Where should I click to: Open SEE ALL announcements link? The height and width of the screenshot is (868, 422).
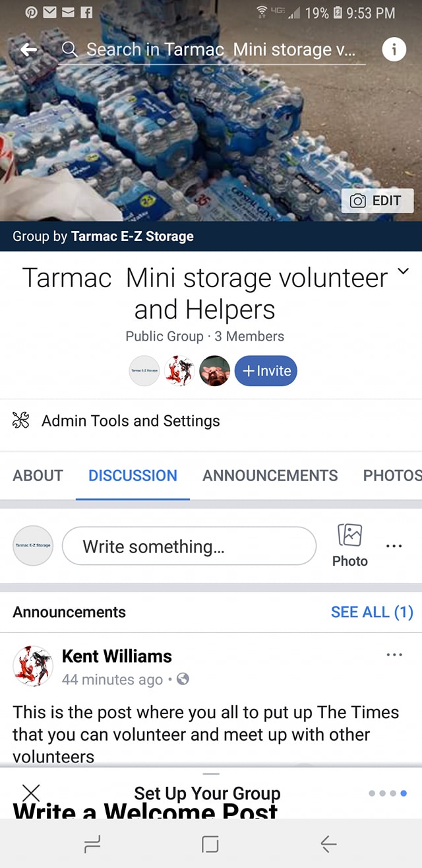(372, 612)
